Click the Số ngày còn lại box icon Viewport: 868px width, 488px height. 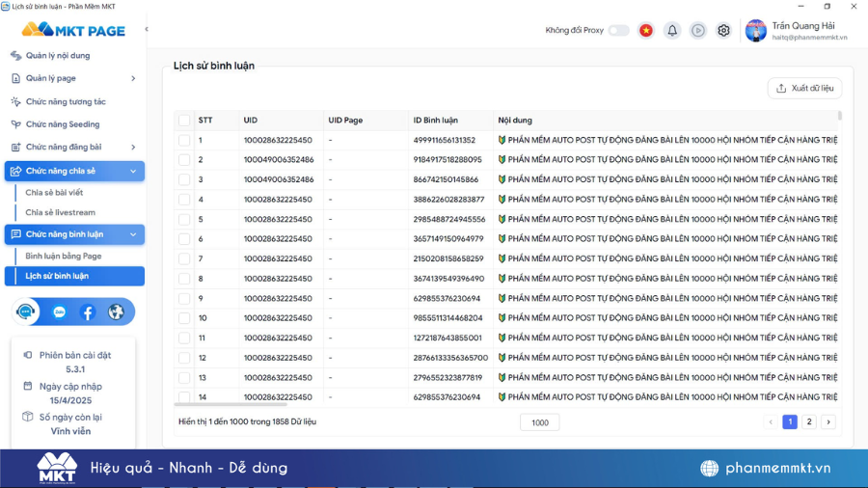point(28,417)
